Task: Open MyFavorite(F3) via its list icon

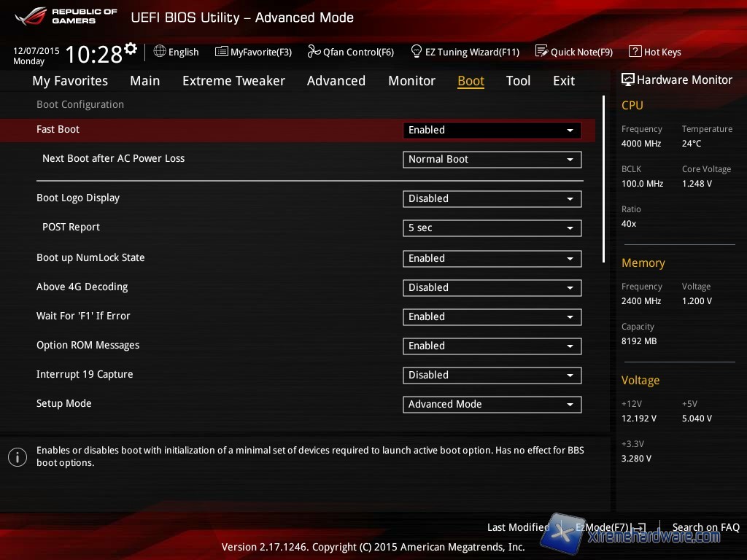Action: tap(222, 51)
